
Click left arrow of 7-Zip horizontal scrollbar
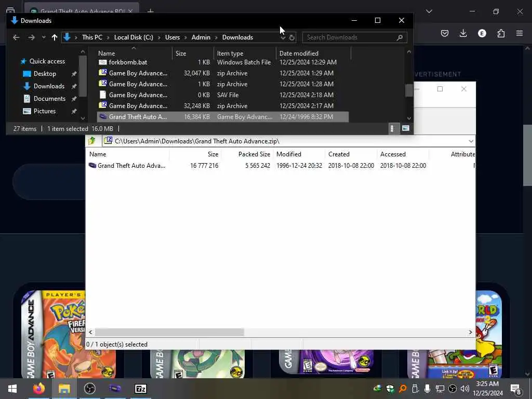coord(90,332)
